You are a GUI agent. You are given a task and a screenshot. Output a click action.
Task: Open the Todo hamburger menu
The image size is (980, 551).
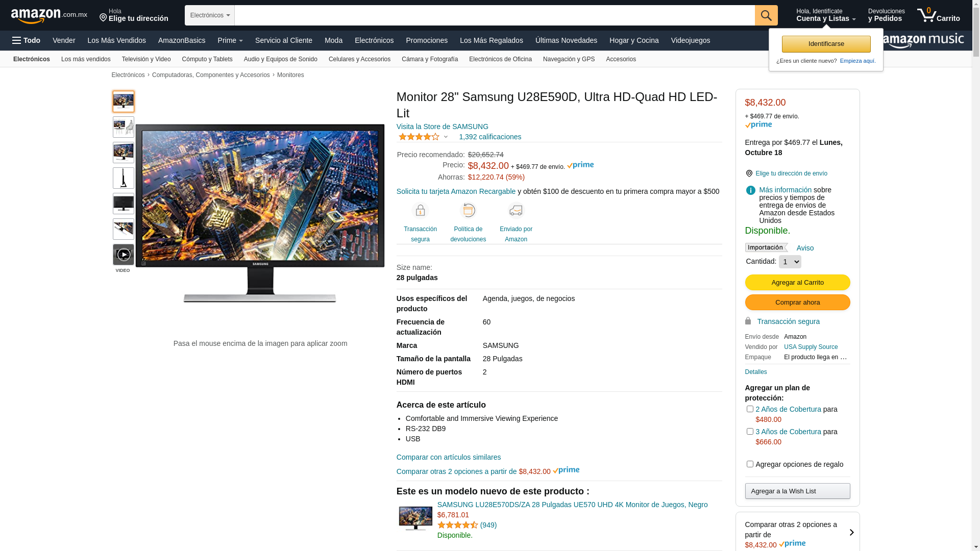[26, 40]
